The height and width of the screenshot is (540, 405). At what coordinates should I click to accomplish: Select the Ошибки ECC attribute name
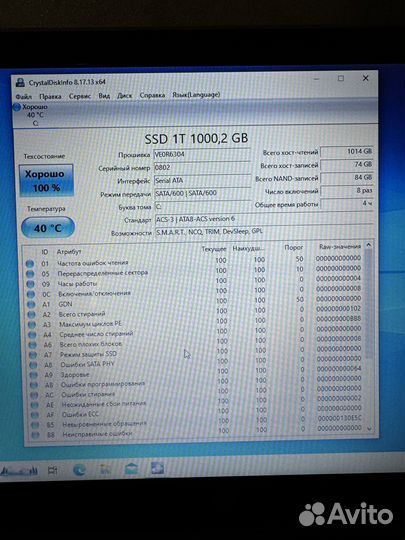pos(80,414)
